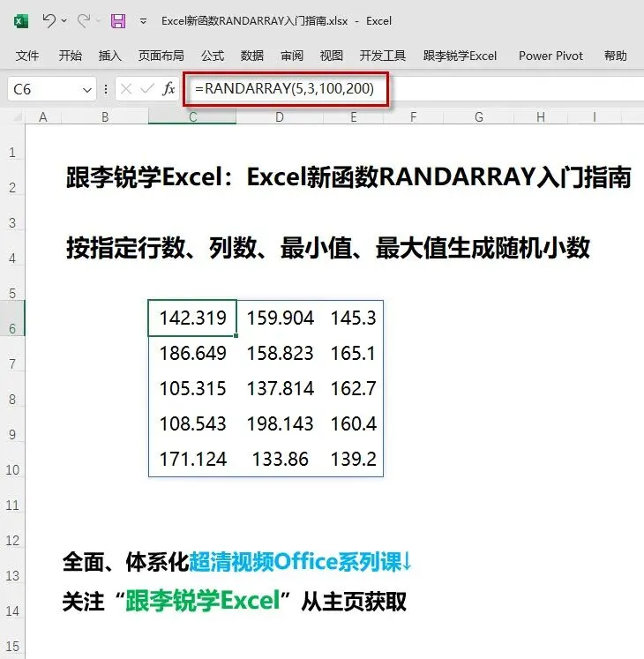The height and width of the screenshot is (659, 644).
Task: Open Customize Quick Access Toolbar dropdown
Action: [143, 21]
